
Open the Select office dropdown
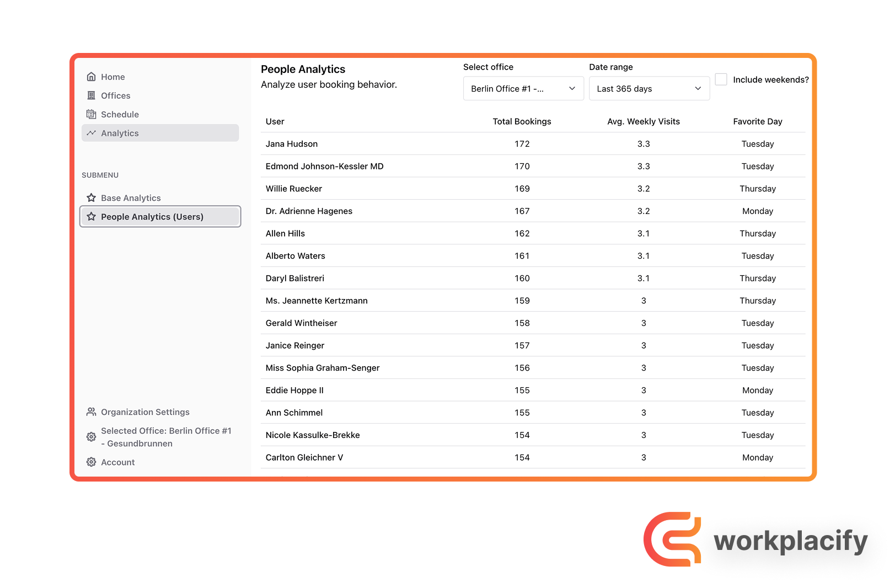click(523, 88)
